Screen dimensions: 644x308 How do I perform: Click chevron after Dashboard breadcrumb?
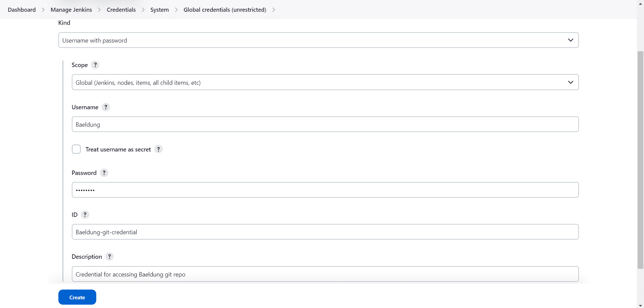coord(43,10)
